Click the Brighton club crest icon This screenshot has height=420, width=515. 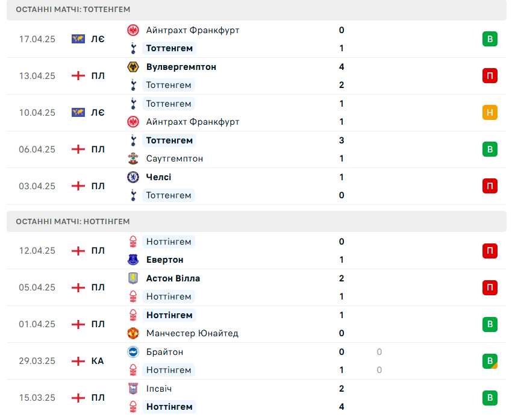coord(133,352)
